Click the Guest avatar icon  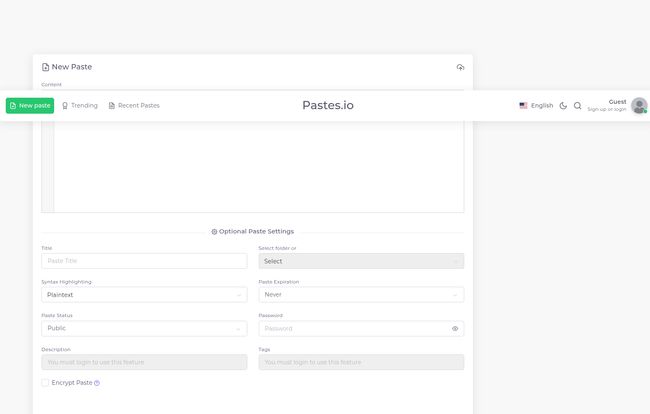639,106
